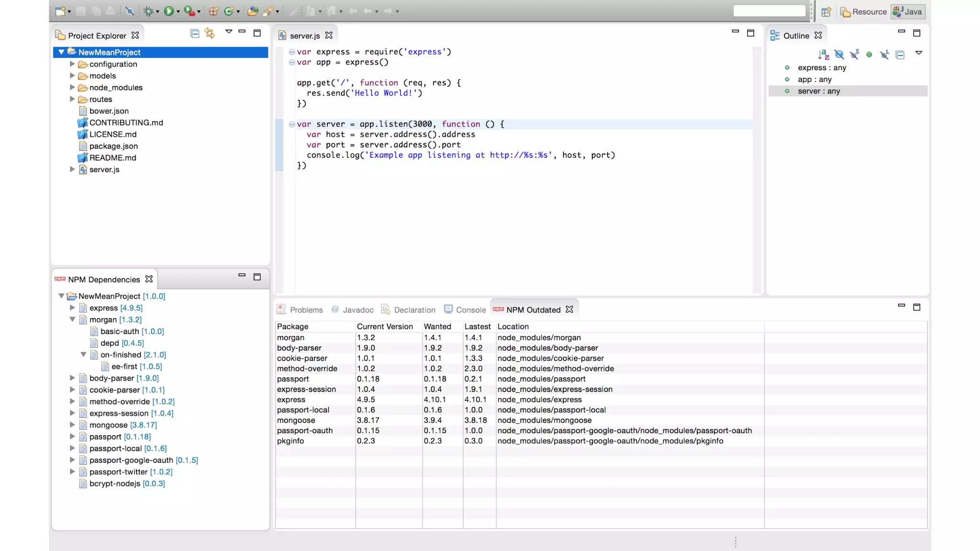Toggle Link with Editor in Project Explorer
Screen dimensions: 980x551
pos(210,33)
